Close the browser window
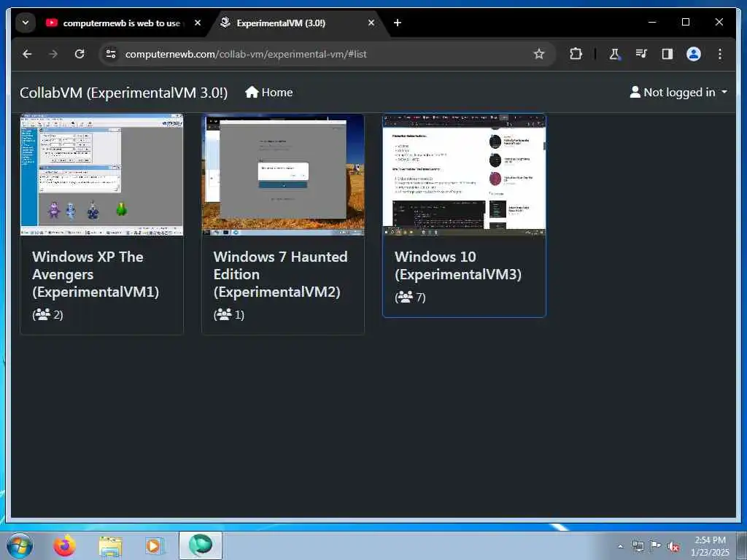Viewport: 747px width, 560px height. tap(719, 23)
